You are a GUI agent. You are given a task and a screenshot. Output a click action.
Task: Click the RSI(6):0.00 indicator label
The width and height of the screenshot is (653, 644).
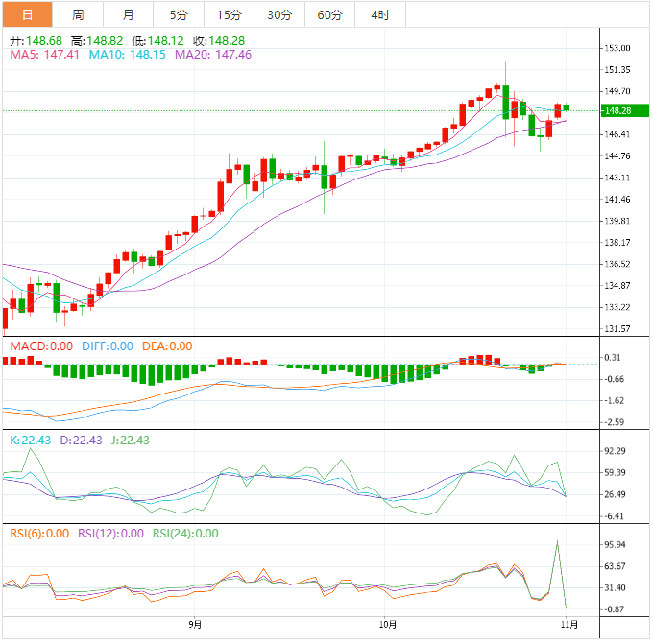pyautogui.click(x=39, y=534)
